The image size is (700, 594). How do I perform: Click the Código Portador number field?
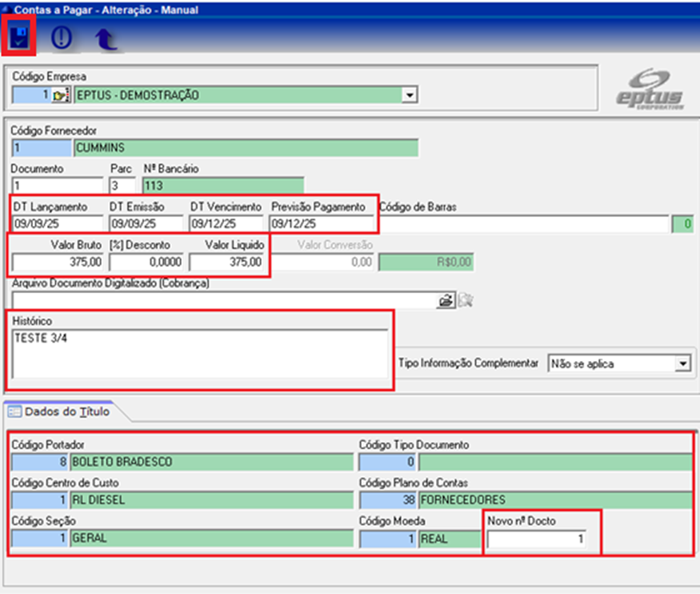click(38, 462)
